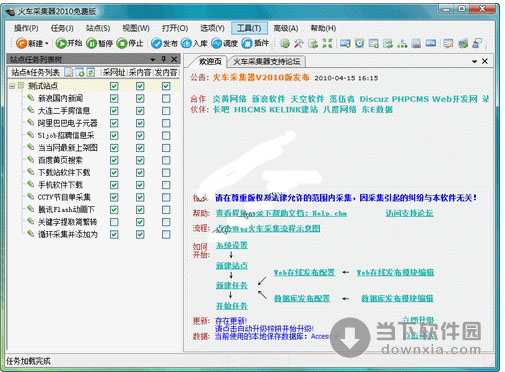Click the green 开始 start icon
Screen dimensions: 505x372
[x=61, y=43]
